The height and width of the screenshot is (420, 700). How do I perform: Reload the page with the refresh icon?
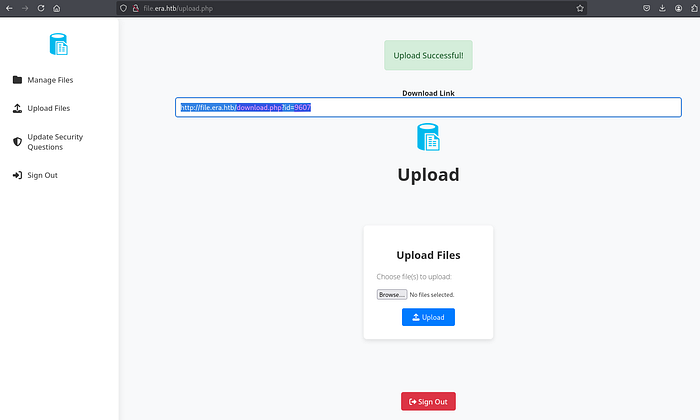tap(41, 8)
